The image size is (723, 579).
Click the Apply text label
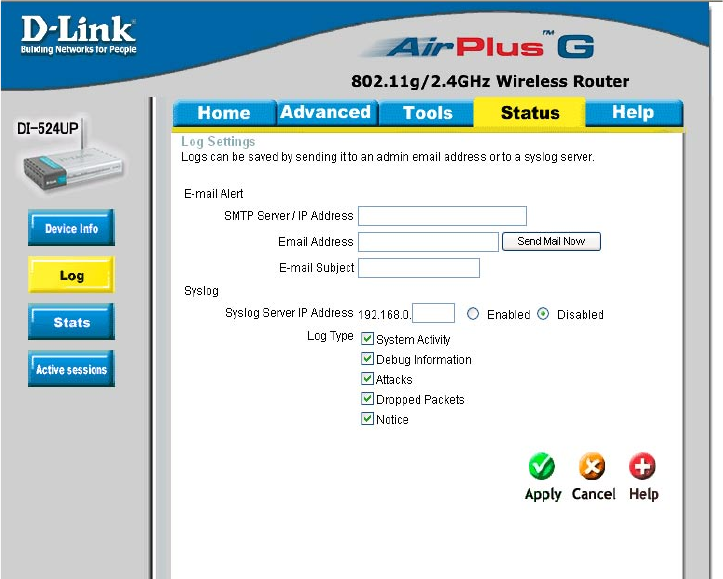point(543,494)
